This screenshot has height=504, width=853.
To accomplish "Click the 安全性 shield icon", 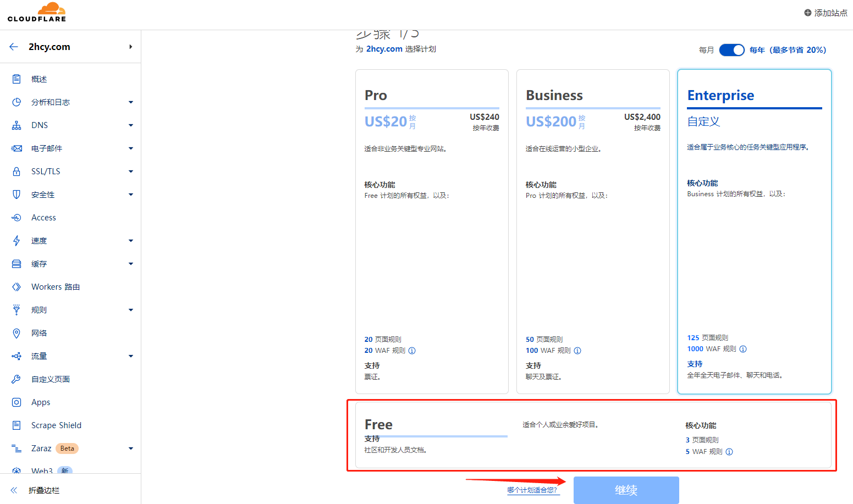I will [x=16, y=195].
